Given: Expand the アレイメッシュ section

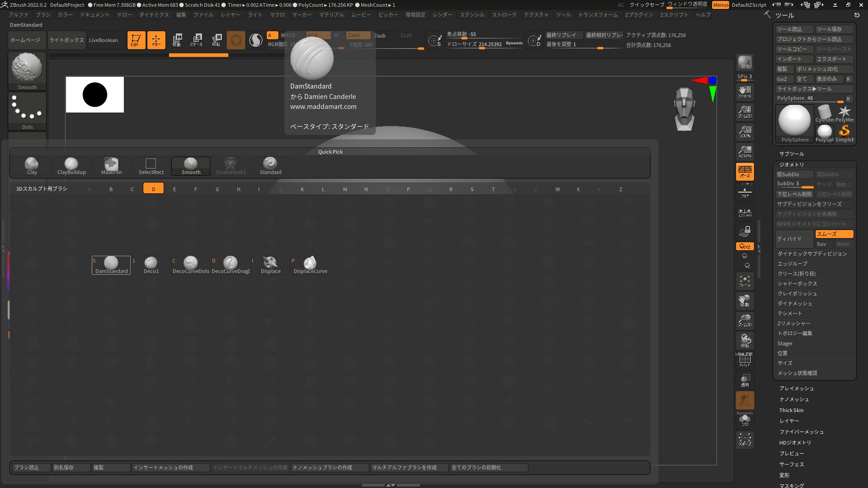Looking at the screenshot, I should (x=797, y=389).
